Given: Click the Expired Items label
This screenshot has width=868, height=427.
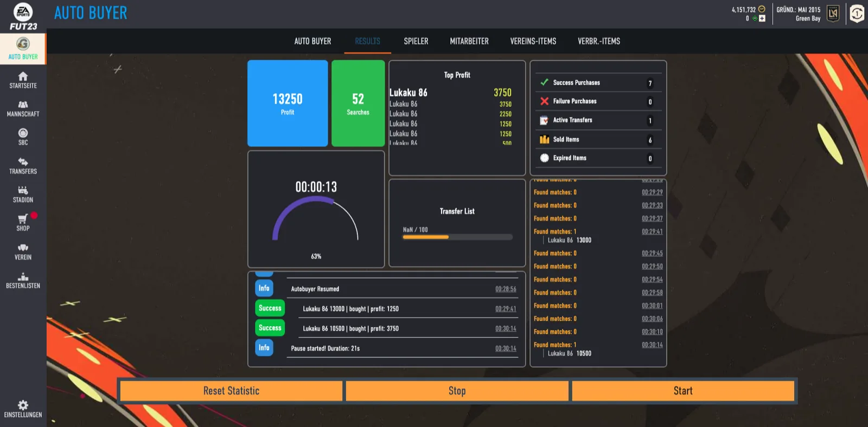Looking at the screenshot, I should [570, 158].
